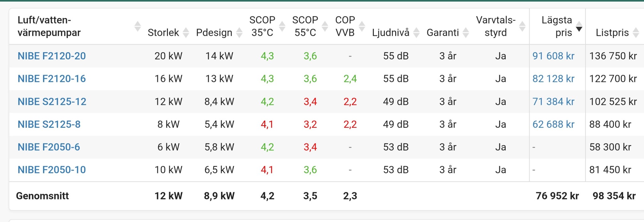Click the Lägsta pris column header
This screenshot has width=644, height=222.
pos(556,26)
